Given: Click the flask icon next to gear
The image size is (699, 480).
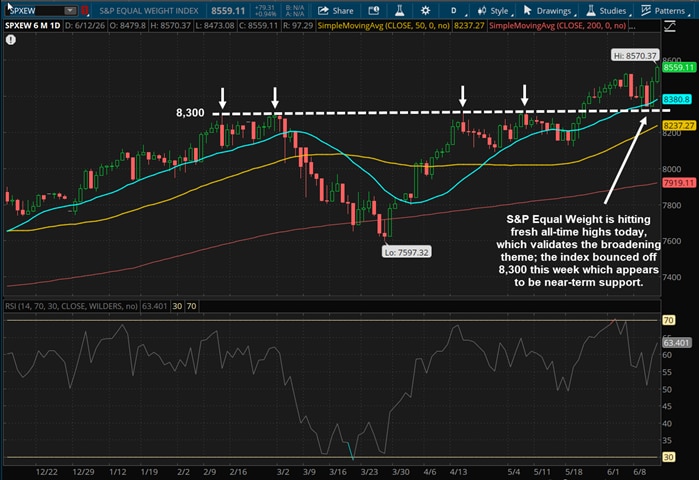Looking at the screenshot, I should [399, 11].
